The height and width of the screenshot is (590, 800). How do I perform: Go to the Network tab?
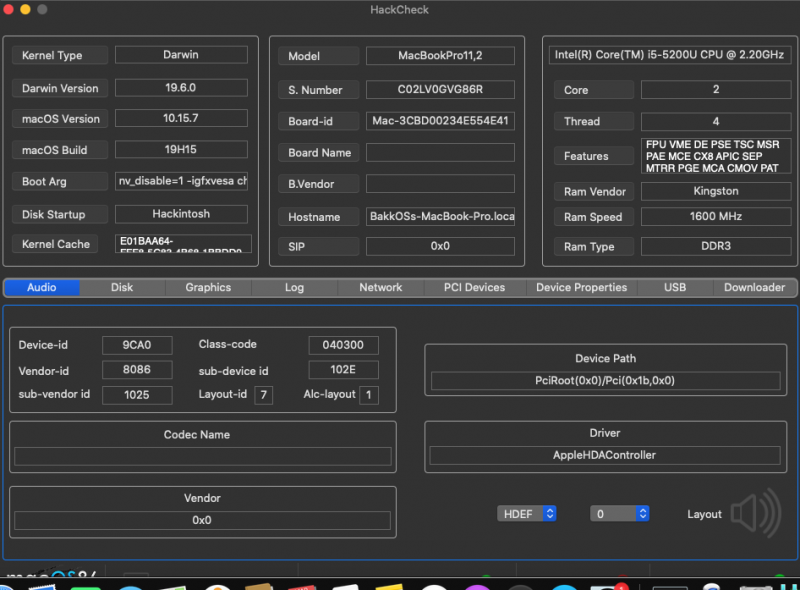tap(381, 287)
